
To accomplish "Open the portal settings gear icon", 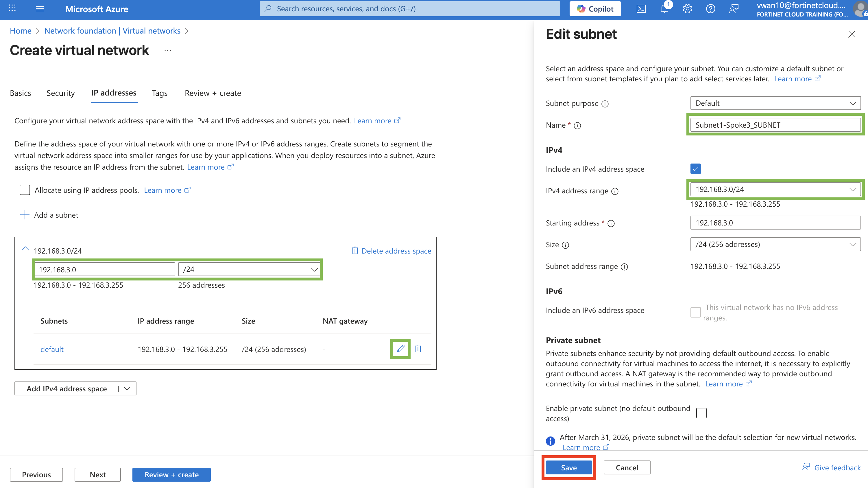I will [687, 9].
